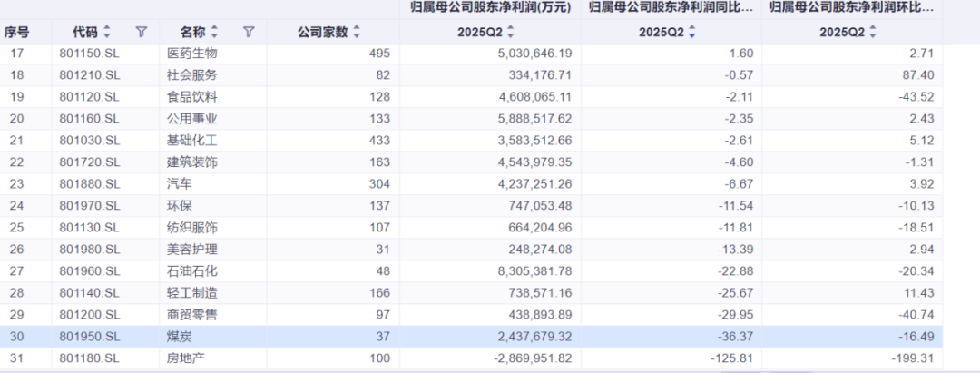
Task: Select the 纺织服饰 row name
Action: coord(192,228)
